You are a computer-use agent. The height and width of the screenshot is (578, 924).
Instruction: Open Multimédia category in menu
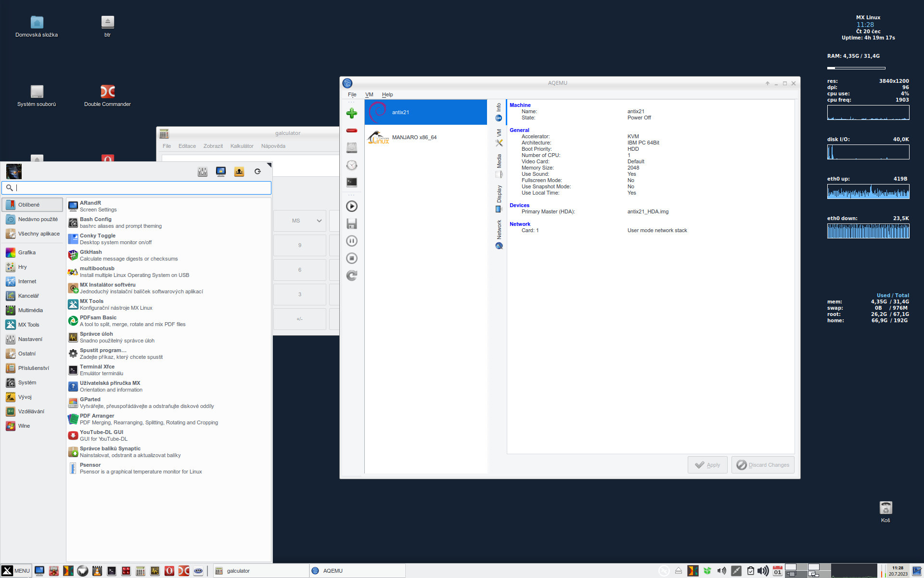[32, 310]
